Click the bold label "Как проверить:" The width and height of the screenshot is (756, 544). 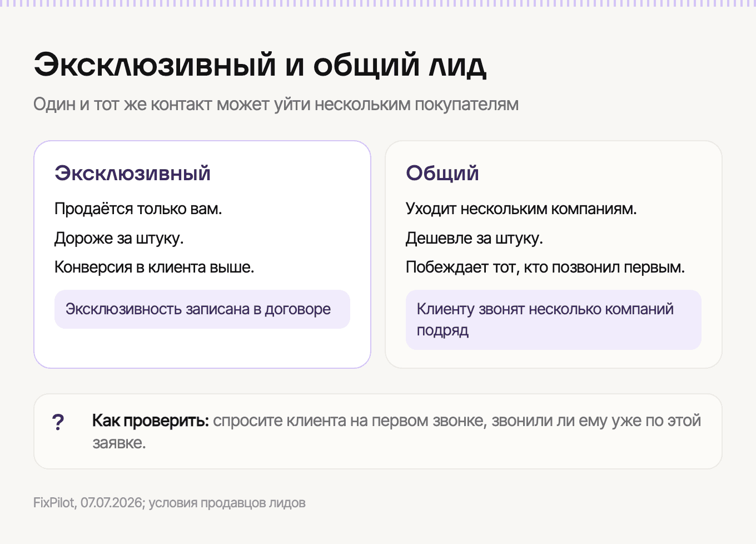pyautogui.click(x=150, y=421)
